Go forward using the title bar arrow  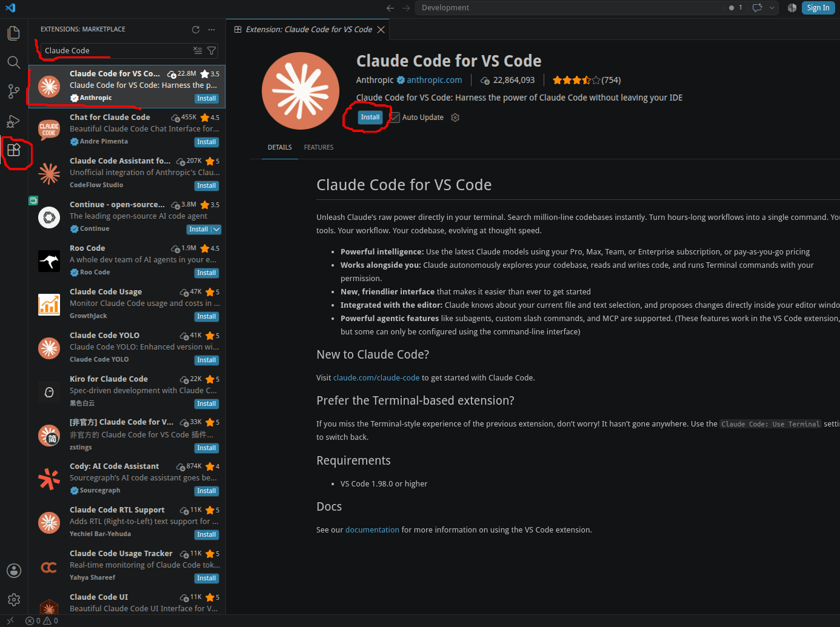coord(406,8)
